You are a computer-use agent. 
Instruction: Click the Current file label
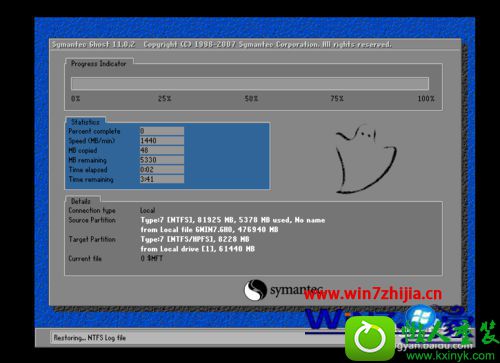coord(85,259)
